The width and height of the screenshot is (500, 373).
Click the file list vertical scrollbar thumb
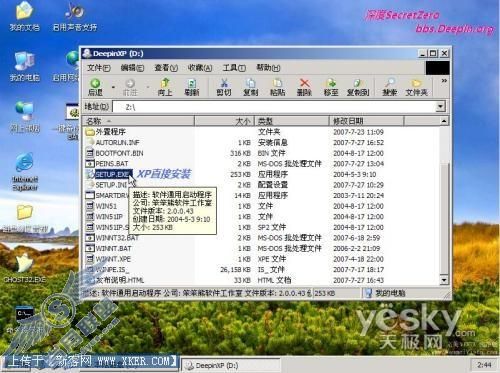(x=444, y=218)
